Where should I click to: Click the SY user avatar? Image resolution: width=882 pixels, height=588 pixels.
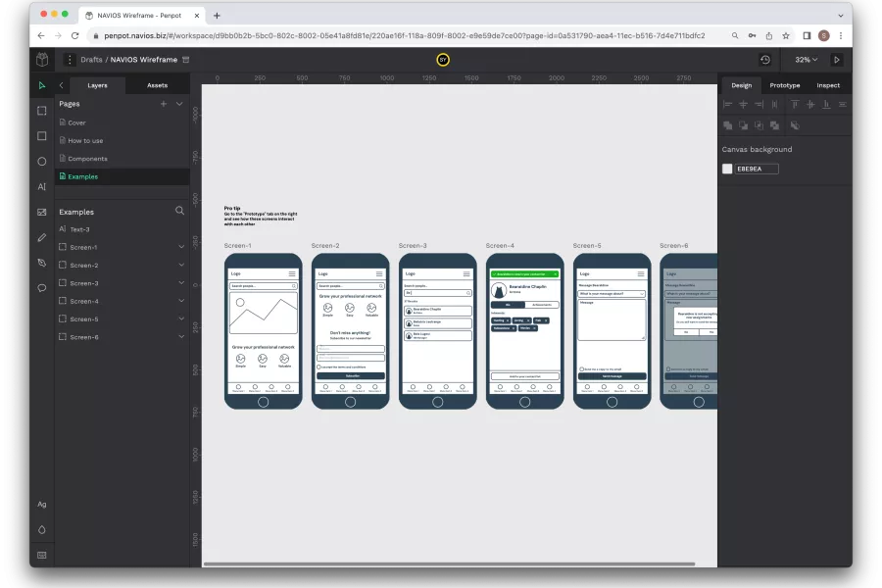443,60
